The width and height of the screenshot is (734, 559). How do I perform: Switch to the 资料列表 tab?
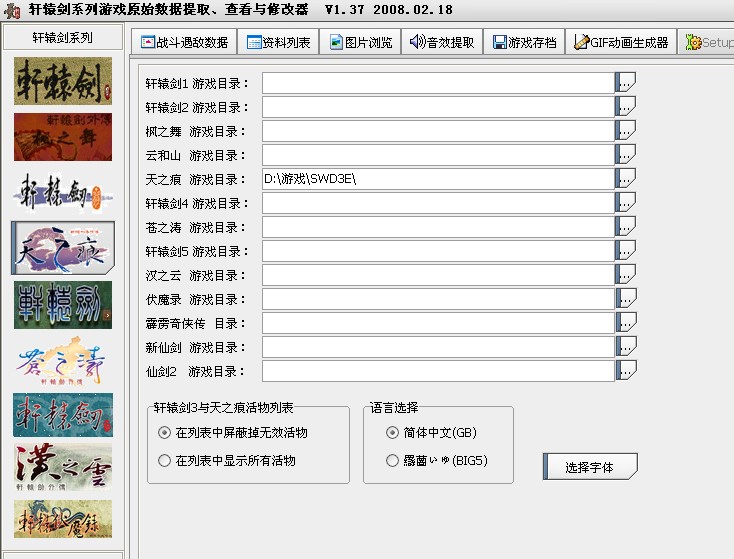[279, 42]
